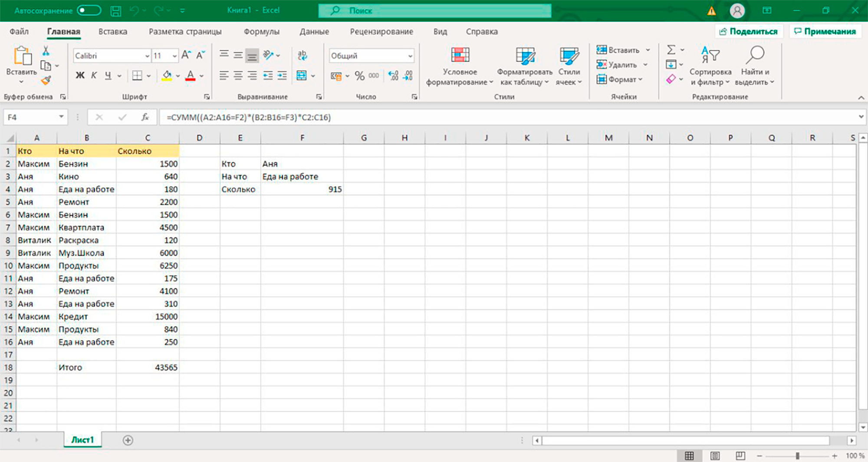Click the Borders icon

click(x=137, y=76)
